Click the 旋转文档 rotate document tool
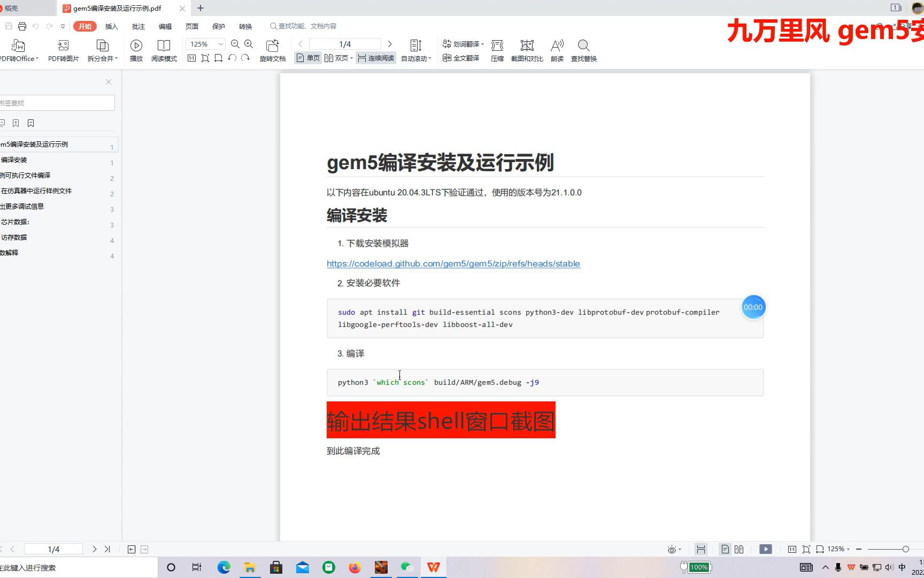 [x=273, y=51]
